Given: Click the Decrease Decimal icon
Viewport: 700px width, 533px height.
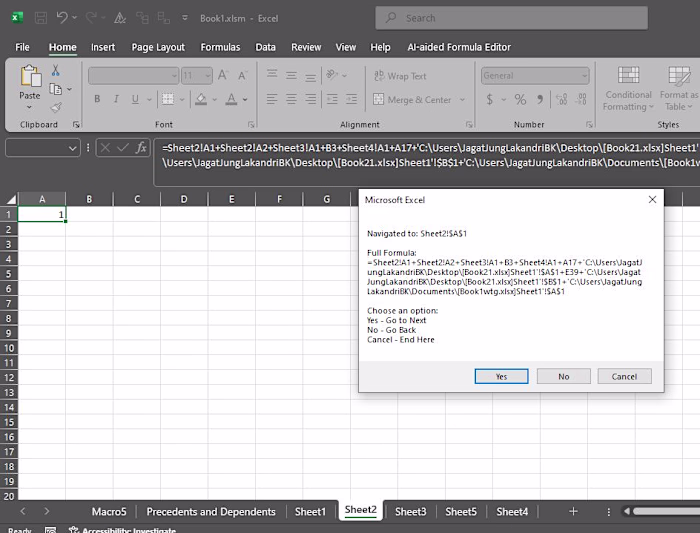Looking at the screenshot, I should 581,99.
